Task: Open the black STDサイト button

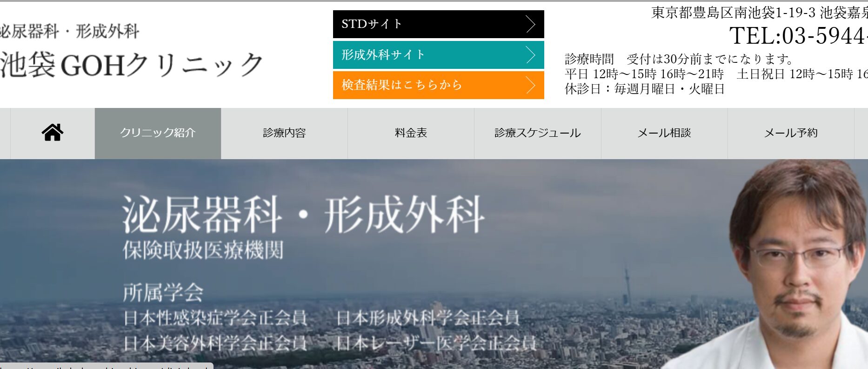Action: [x=438, y=24]
